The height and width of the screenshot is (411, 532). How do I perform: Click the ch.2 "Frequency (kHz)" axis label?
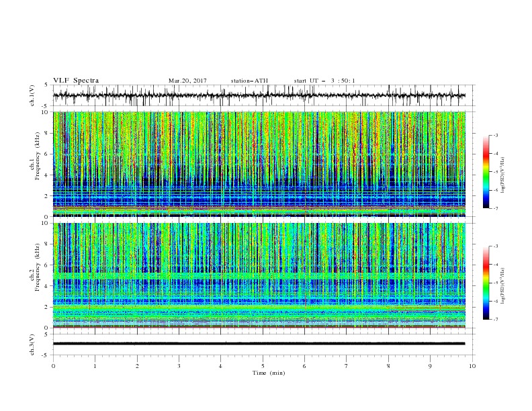tap(37, 267)
